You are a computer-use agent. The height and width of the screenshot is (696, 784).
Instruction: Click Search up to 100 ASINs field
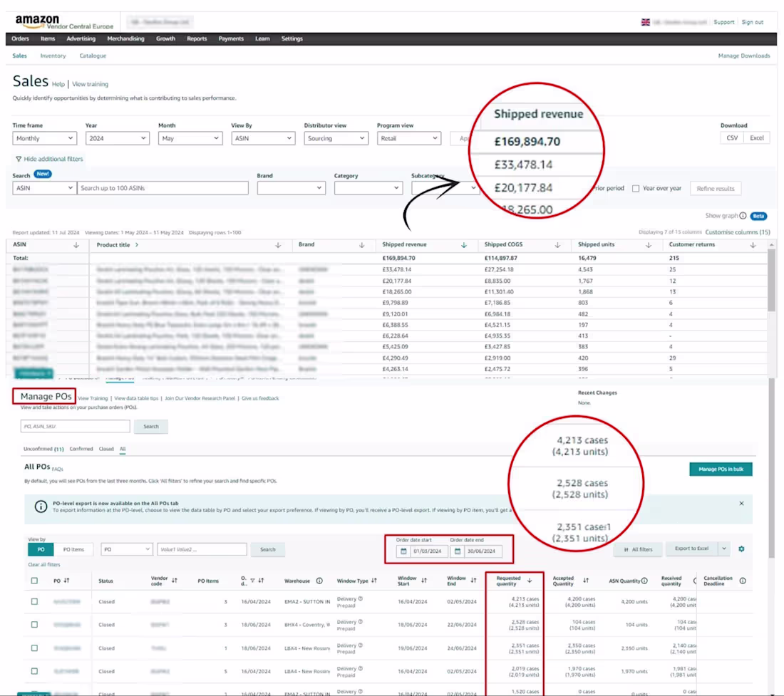(x=163, y=188)
